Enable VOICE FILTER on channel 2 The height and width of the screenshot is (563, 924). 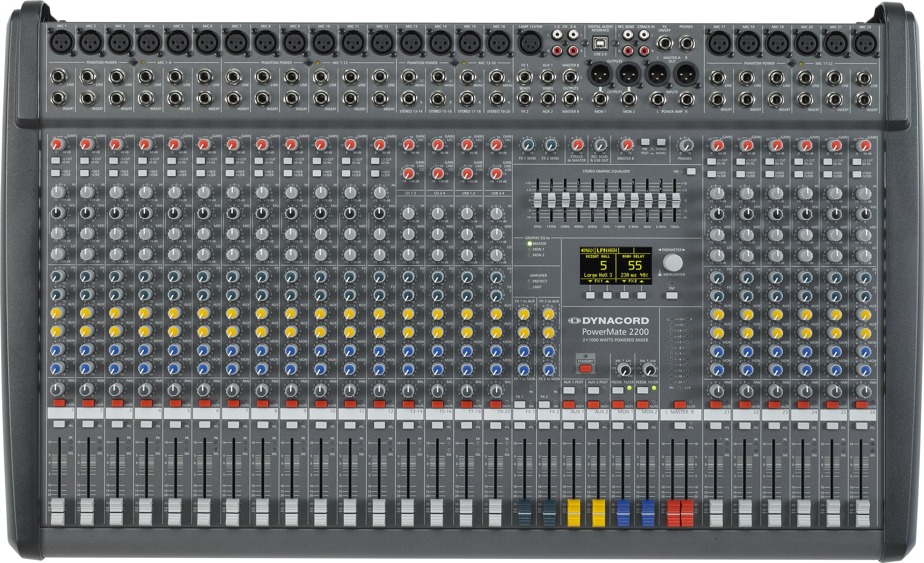click(x=85, y=173)
